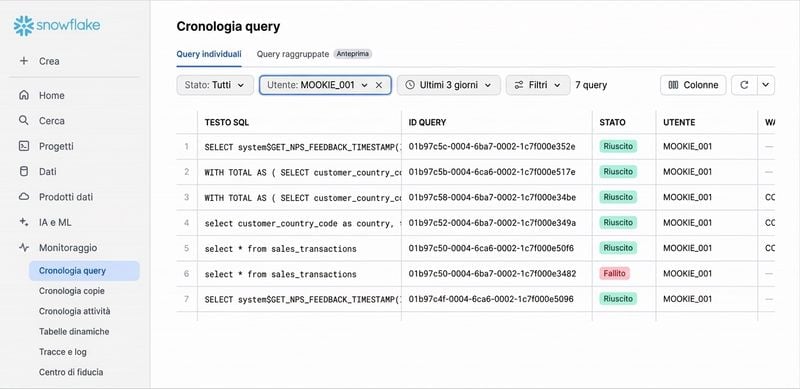800x389 pixels.
Task: Open the dropdown arrow next to refresh
Action: [x=765, y=85]
